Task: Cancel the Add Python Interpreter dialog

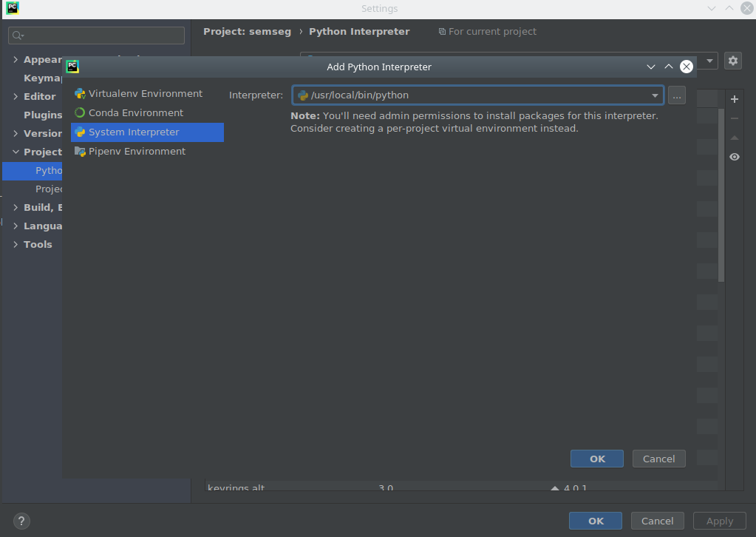Action: pyautogui.click(x=658, y=458)
